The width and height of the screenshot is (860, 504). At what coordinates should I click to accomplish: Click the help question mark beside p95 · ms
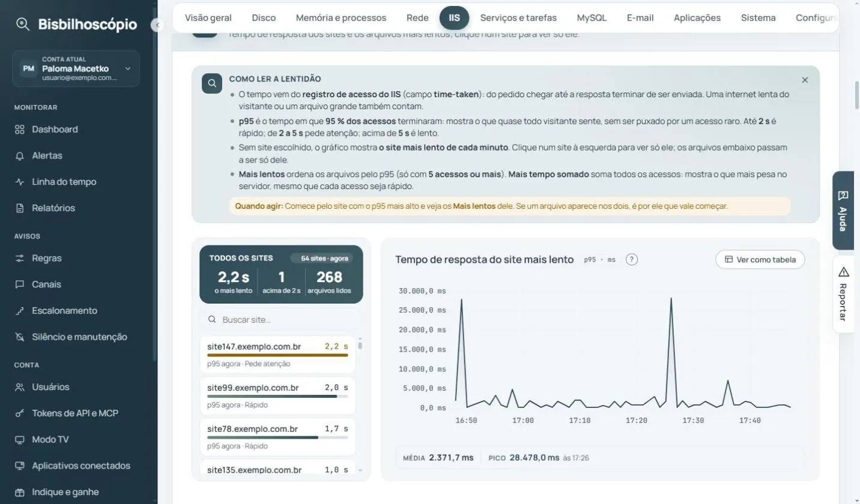pos(632,260)
